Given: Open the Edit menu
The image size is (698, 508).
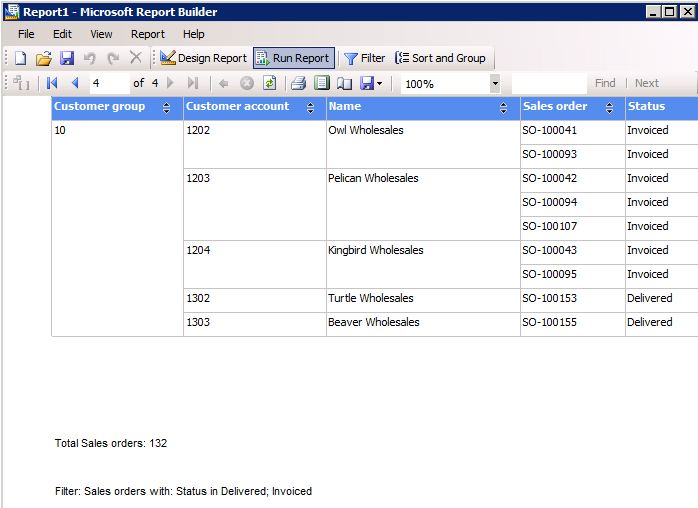Looking at the screenshot, I should pyautogui.click(x=62, y=34).
